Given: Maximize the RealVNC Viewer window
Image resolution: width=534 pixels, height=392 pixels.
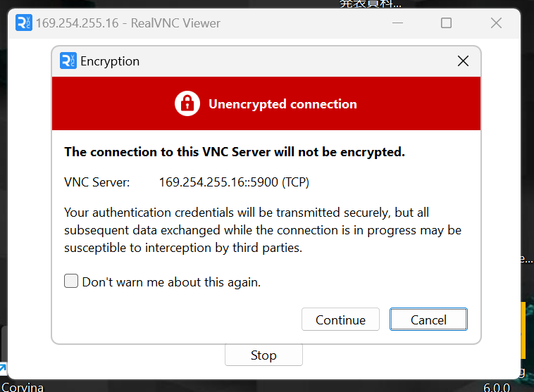Looking at the screenshot, I should (446, 23).
